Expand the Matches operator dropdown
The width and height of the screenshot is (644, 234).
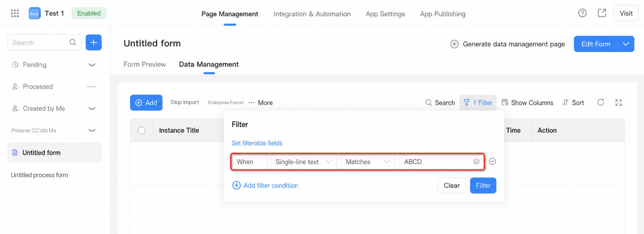[x=368, y=162]
